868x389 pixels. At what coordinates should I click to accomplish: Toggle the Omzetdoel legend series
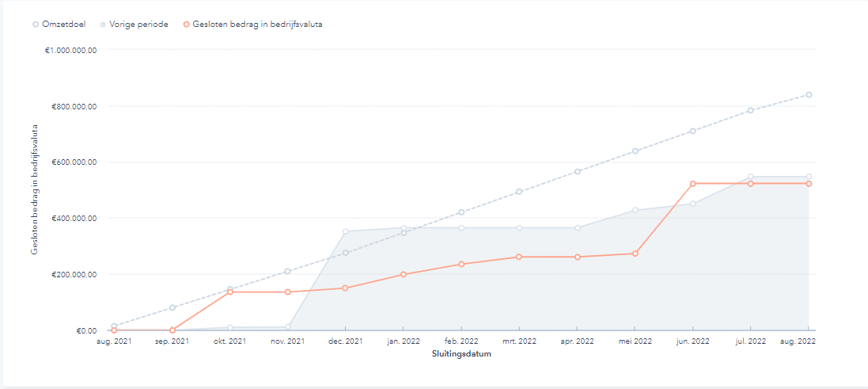[x=59, y=25]
